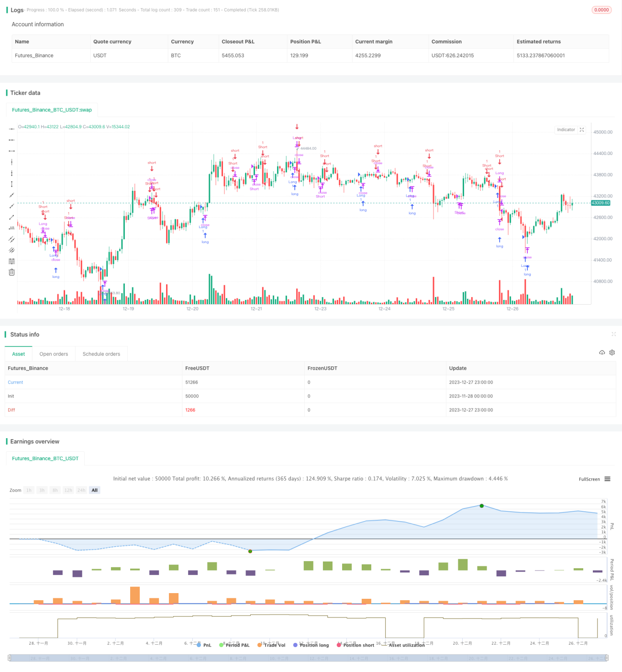Switch to the Open orders tab
The image size is (622, 672).
[x=54, y=354]
